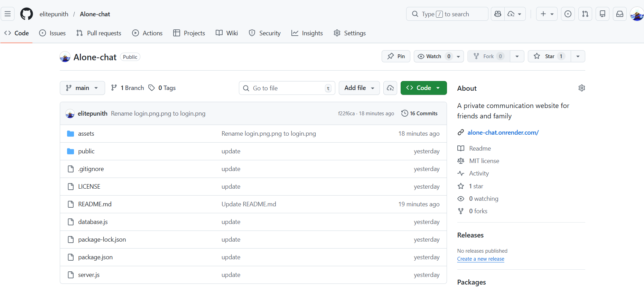The height and width of the screenshot is (288, 644).
Task: Open the commit history of 16 Commits
Action: pos(419,114)
